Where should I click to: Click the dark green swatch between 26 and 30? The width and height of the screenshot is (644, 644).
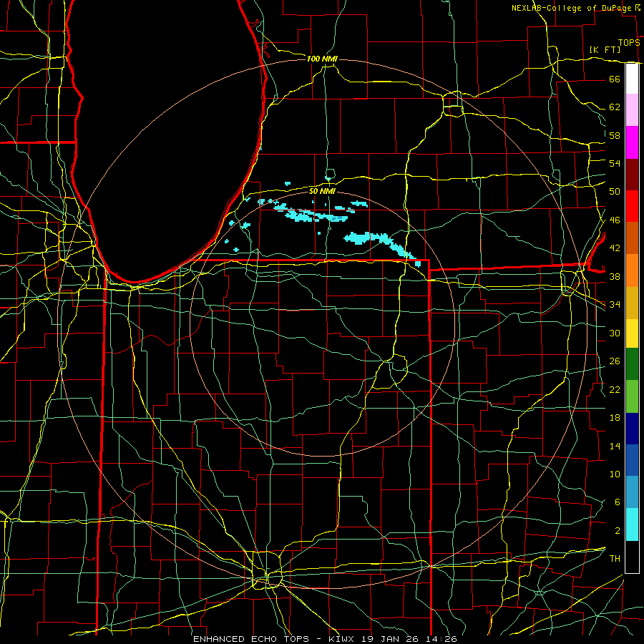(x=632, y=364)
